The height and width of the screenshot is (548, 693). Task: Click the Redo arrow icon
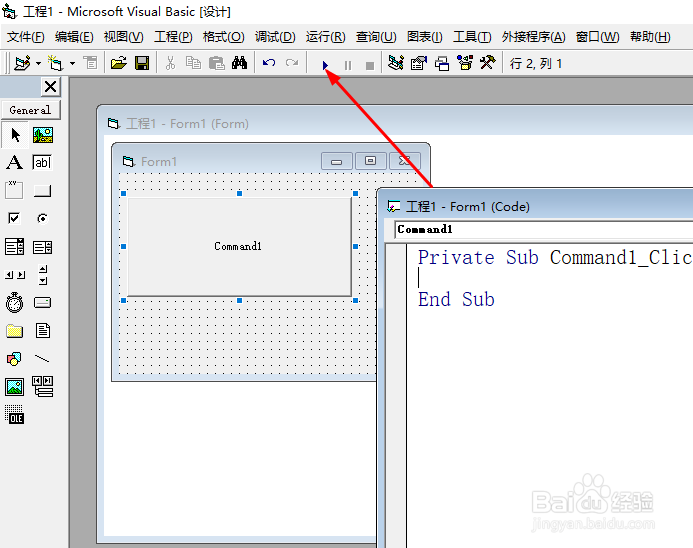(292, 64)
